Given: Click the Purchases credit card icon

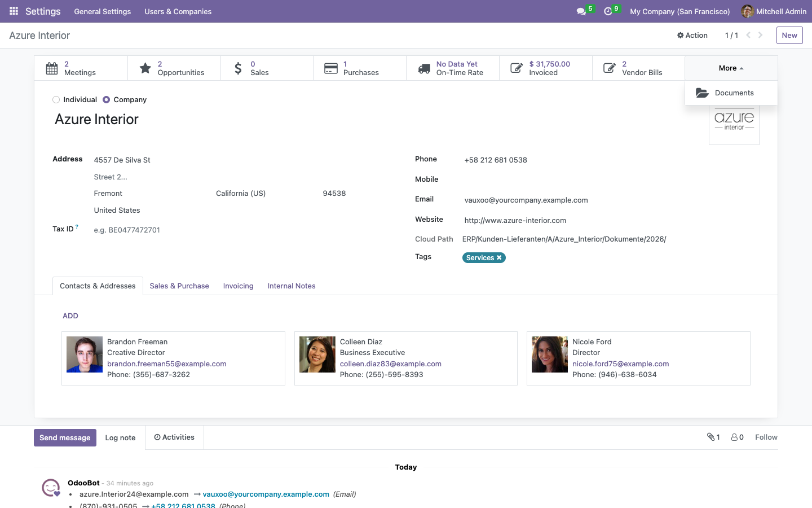Looking at the screenshot, I should (x=331, y=68).
